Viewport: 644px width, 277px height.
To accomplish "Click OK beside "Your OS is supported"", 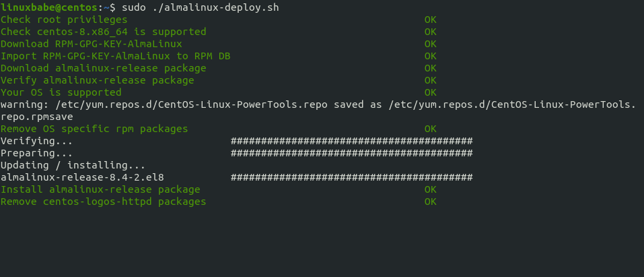I will coord(430,92).
